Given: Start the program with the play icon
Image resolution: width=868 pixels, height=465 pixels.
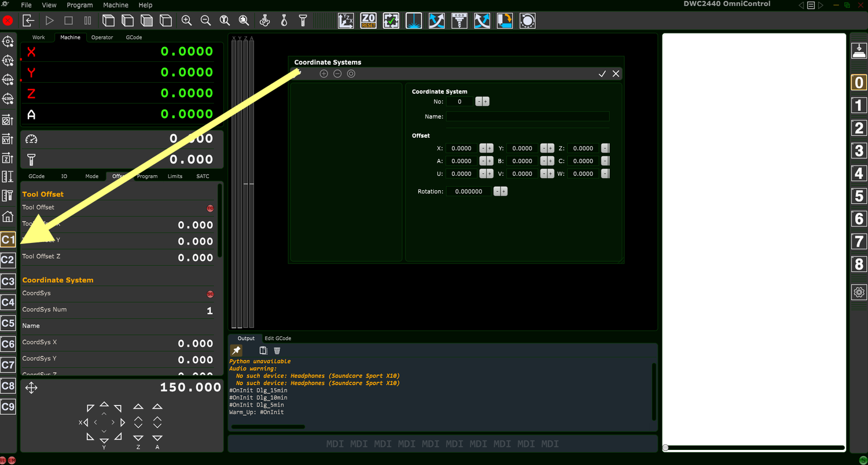Looking at the screenshot, I should [49, 21].
